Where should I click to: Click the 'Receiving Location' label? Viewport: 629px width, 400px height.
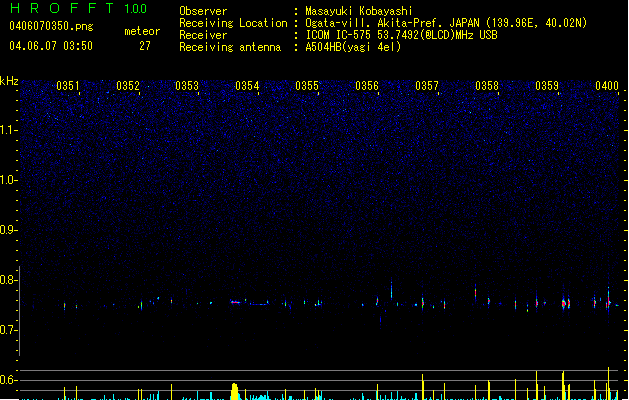(233, 23)
